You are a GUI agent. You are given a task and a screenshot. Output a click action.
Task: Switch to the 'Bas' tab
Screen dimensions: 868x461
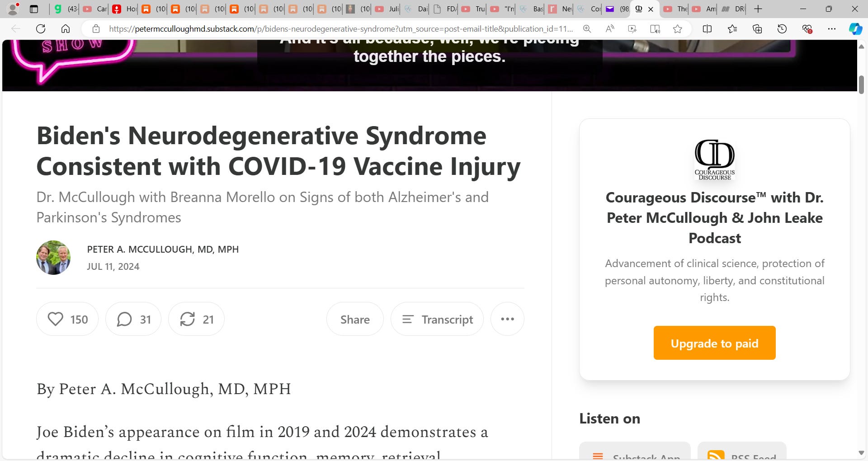click(532, 9)
